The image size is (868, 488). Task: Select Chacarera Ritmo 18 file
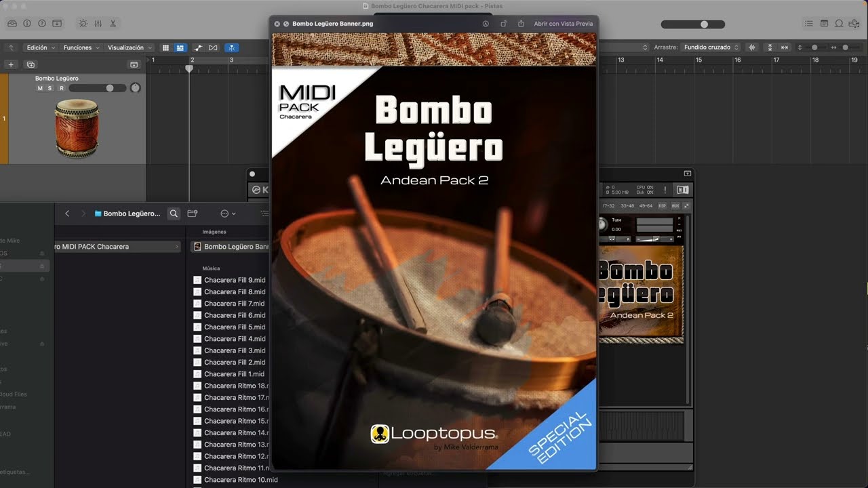tap(231, 386)
